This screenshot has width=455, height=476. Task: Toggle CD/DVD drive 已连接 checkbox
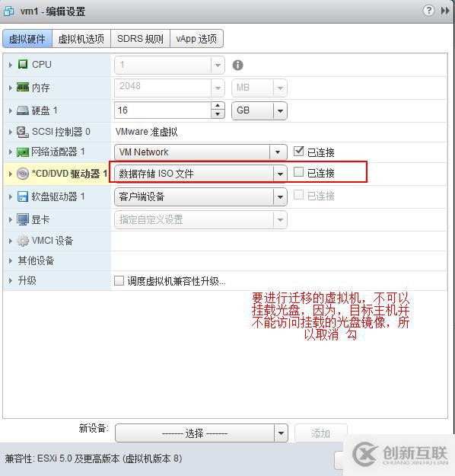pyautogui.click(x=298, y=172)
